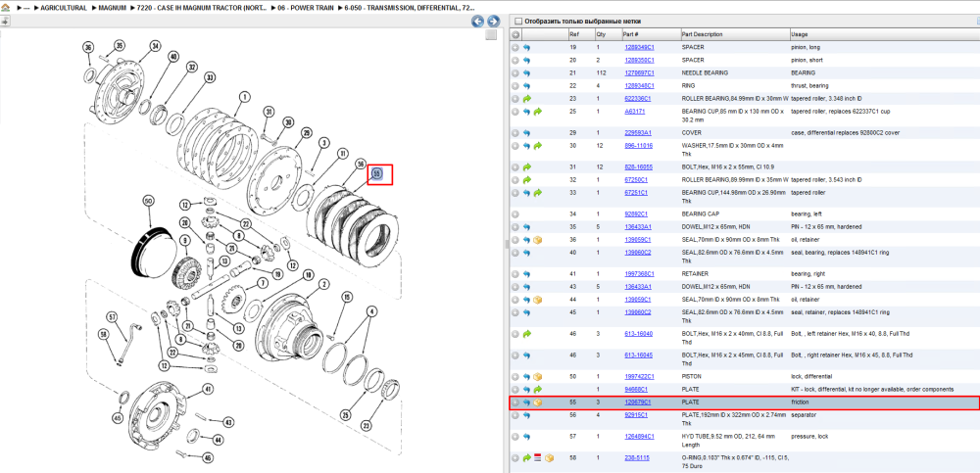Open part number 1270697C1 link
The width and height of the screenshot is (980, 473).
click(x=639, y=73)
